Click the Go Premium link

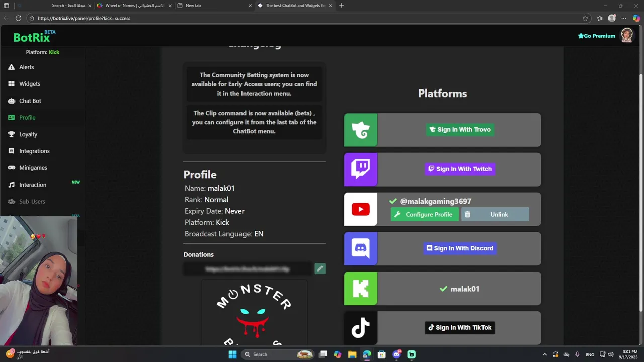click(x=596, y=36)
